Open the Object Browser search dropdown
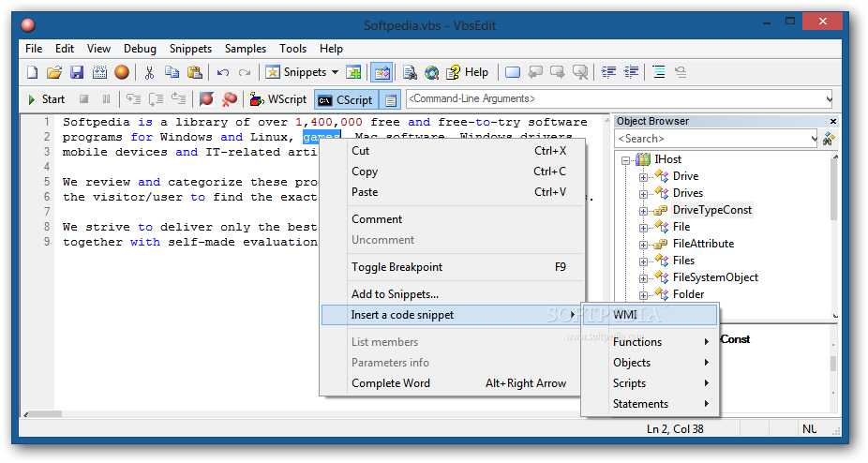 814,139
